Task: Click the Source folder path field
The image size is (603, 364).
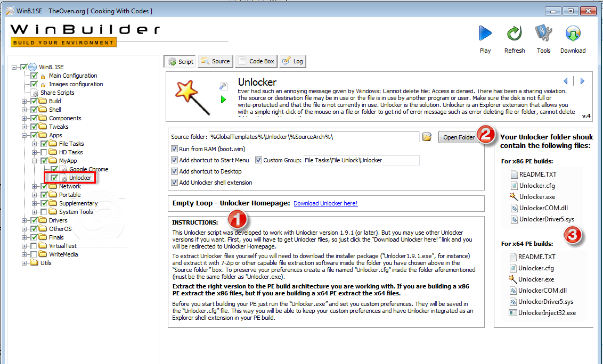Action: pyautogui.click(x=314, y=137)
